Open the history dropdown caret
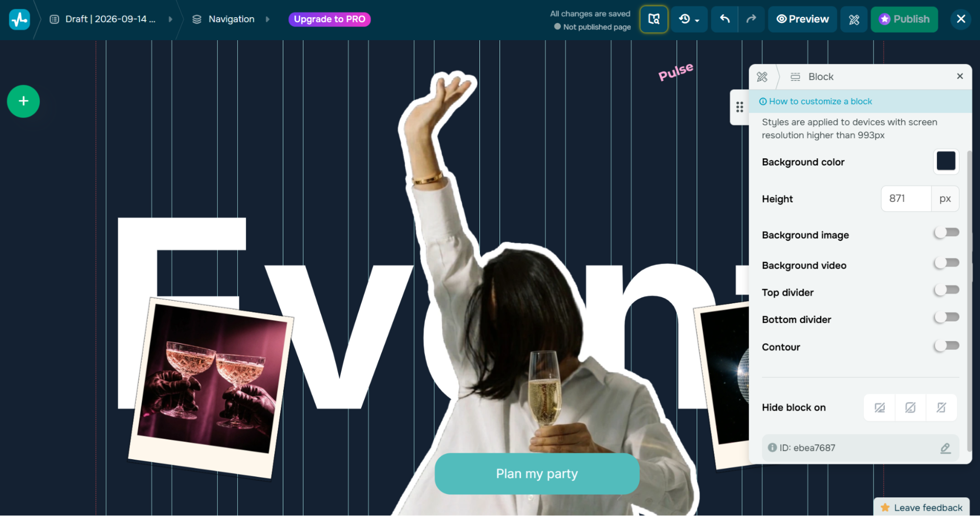 697,21
